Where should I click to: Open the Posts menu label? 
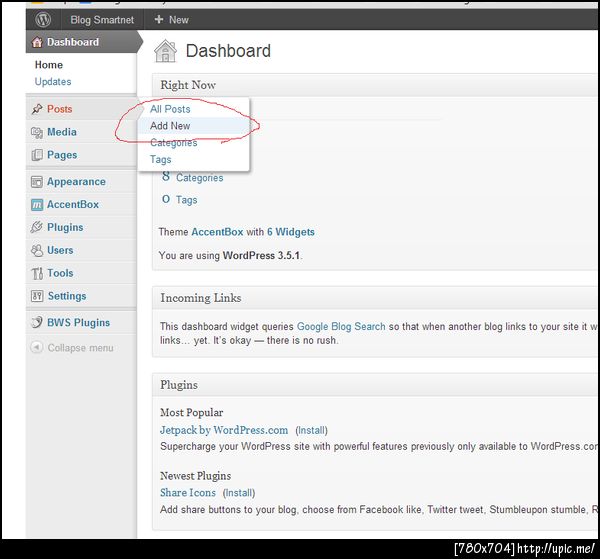(60, 109)
